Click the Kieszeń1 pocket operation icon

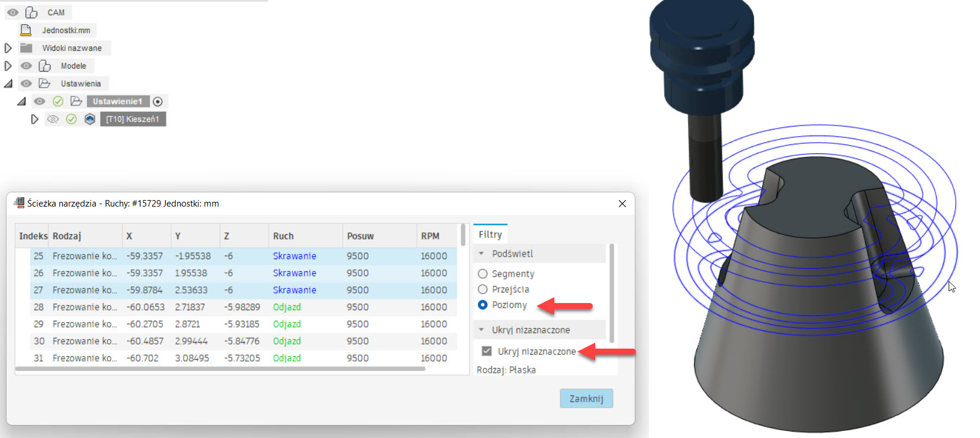[x=89, y=119]
